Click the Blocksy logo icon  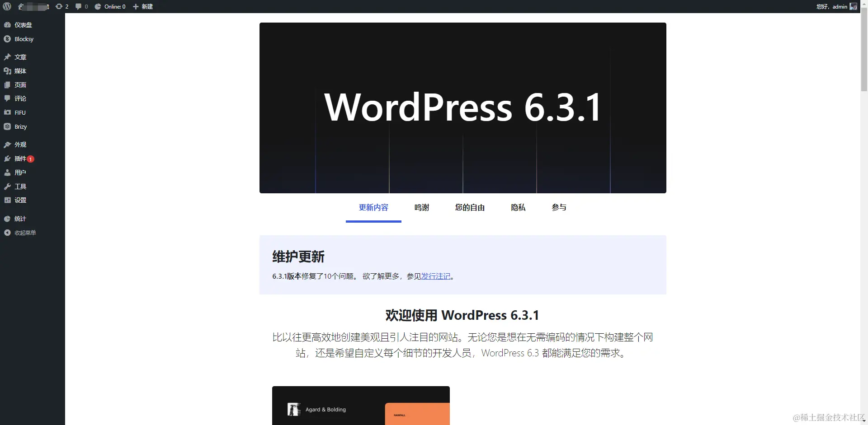pos(7,39)
